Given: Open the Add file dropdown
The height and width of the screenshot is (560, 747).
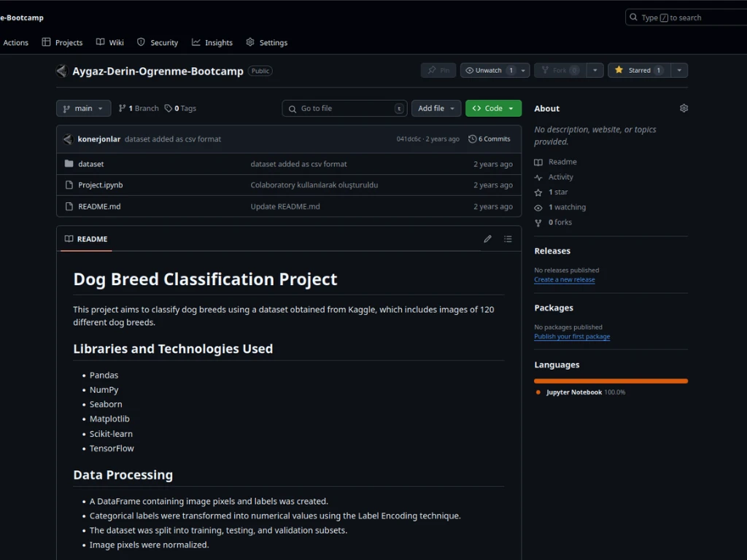Looking at the screenshot, I should click(436, 109).
